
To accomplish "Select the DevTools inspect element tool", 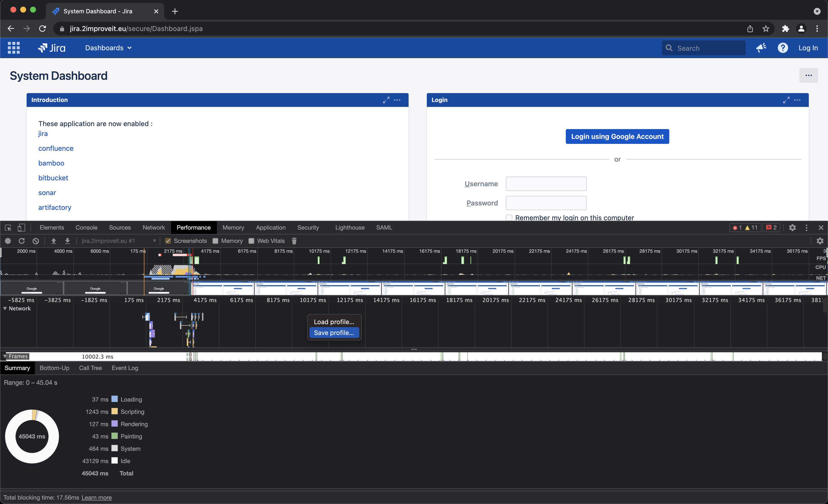I will coord(8,228).
